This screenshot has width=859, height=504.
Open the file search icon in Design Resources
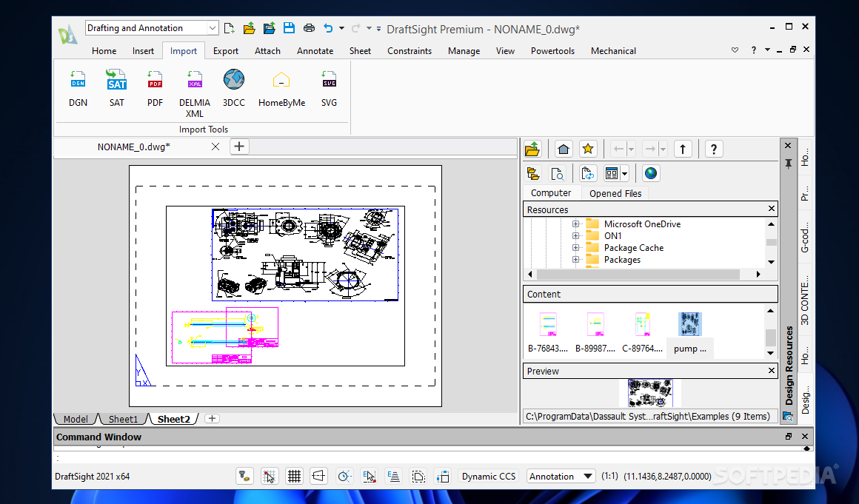tap(557, 173)
